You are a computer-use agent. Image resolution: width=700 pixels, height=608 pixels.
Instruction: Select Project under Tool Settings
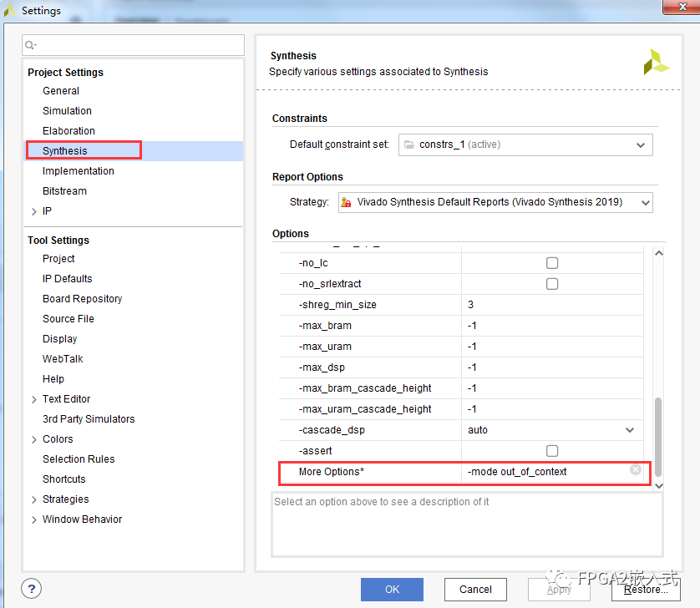58,259
